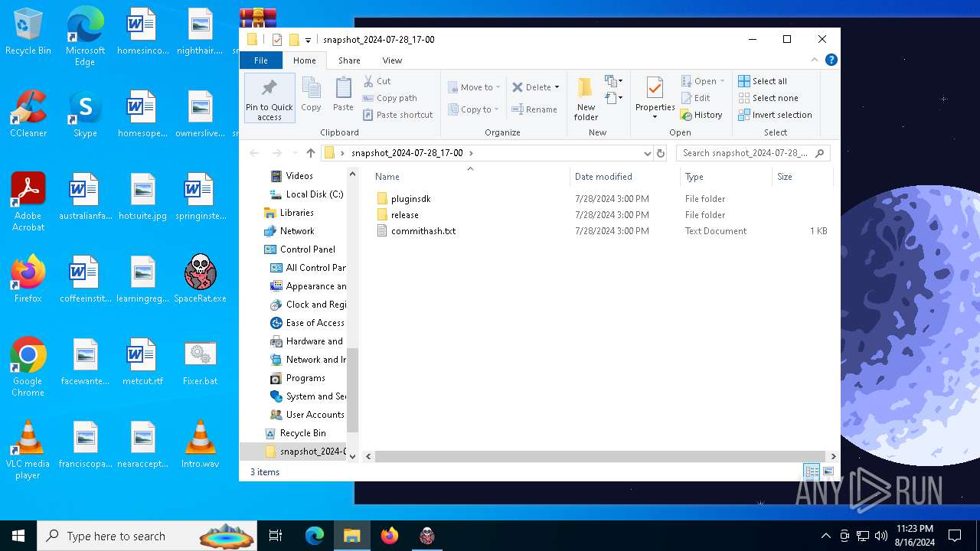Click the Copy ribbon icon
The height and width of the screenshot is (551, 980).
click(311, 95)
